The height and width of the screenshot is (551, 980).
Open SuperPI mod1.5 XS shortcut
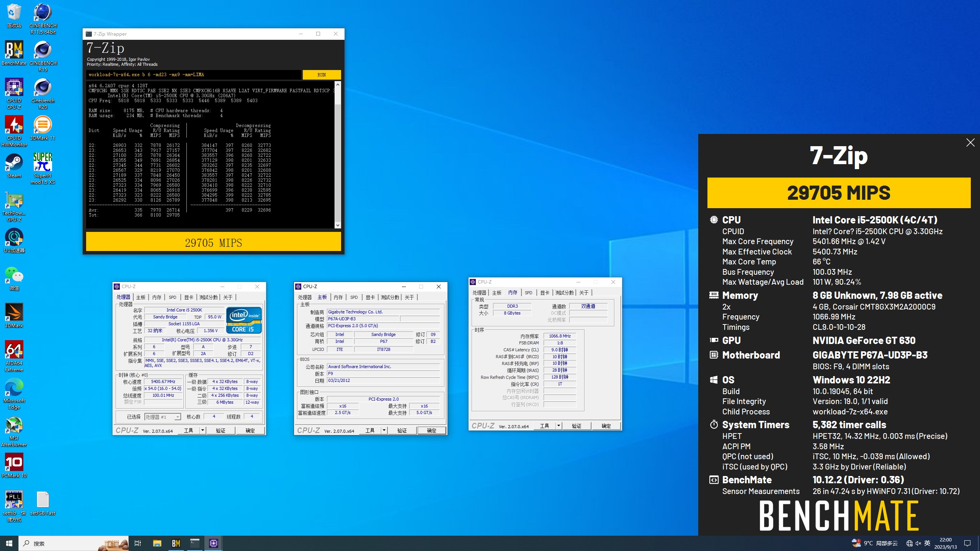[43, 169]
